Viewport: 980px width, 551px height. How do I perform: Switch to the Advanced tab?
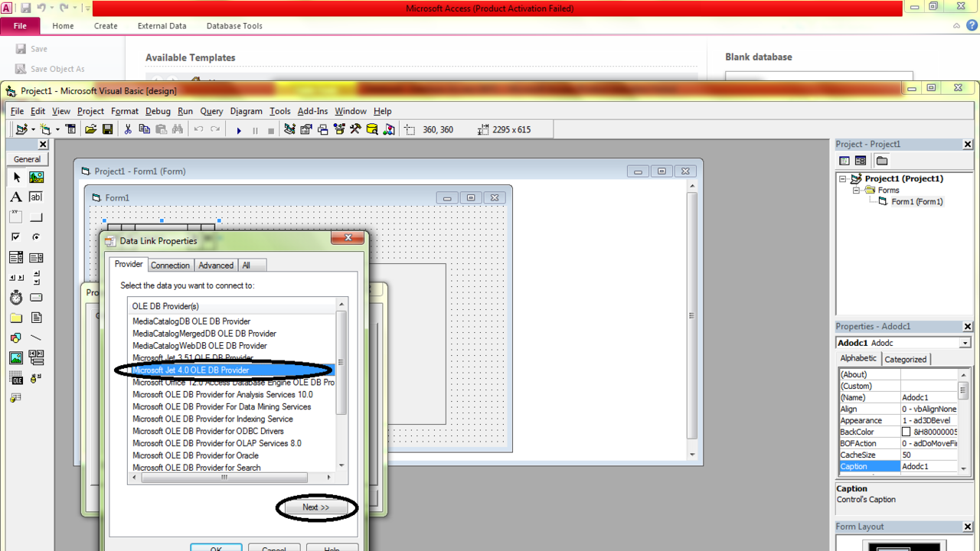point(216,266)
